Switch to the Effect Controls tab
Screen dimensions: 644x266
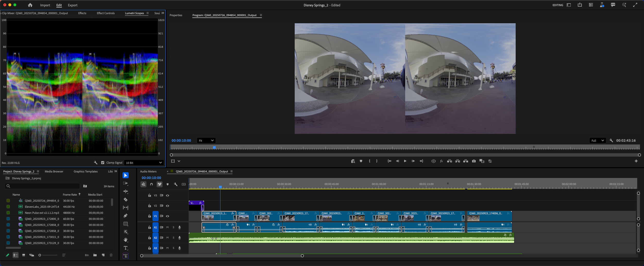click(106, 13)
